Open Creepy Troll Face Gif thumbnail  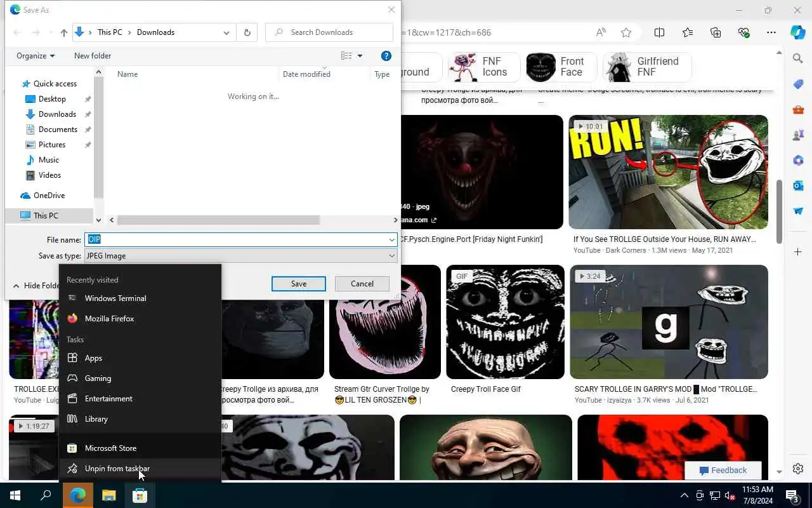[x=506, y=322]
